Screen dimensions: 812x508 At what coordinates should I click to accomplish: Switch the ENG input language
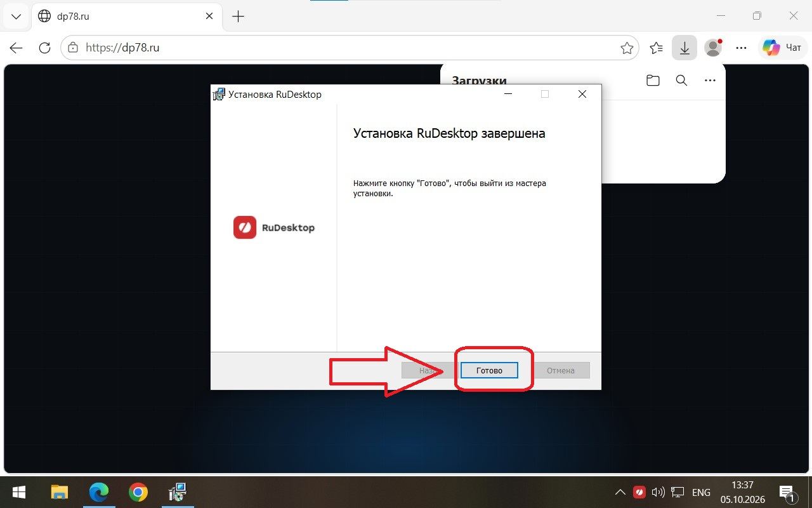point(701,492)
